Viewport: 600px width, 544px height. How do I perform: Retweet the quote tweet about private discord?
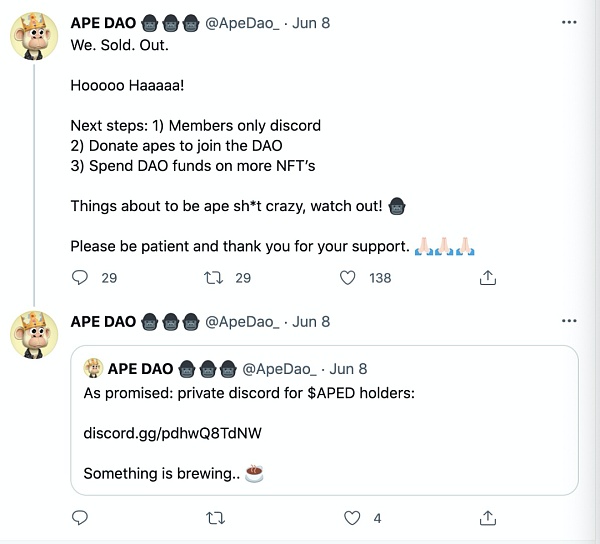pos(214,518)
